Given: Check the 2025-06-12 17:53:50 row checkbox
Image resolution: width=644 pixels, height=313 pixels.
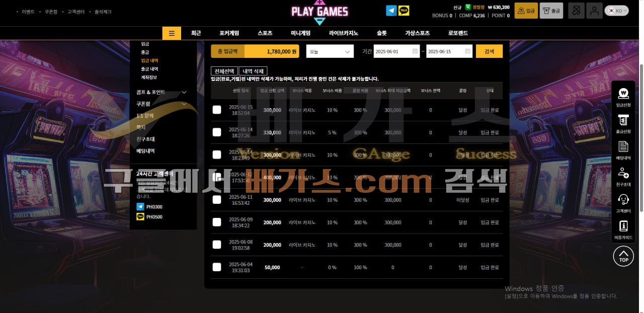Looking at the screenshot, I should click(x=217, y=177).
